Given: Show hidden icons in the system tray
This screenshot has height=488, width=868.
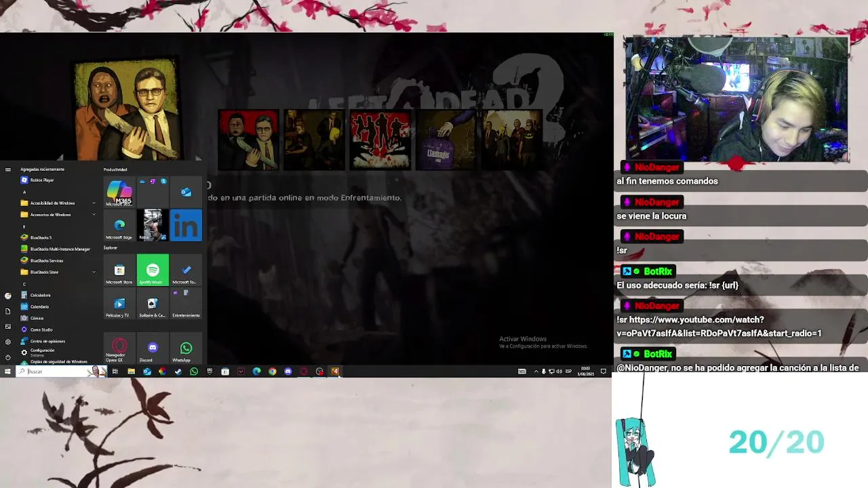Looking at the screenshot, I should point(536,371).
